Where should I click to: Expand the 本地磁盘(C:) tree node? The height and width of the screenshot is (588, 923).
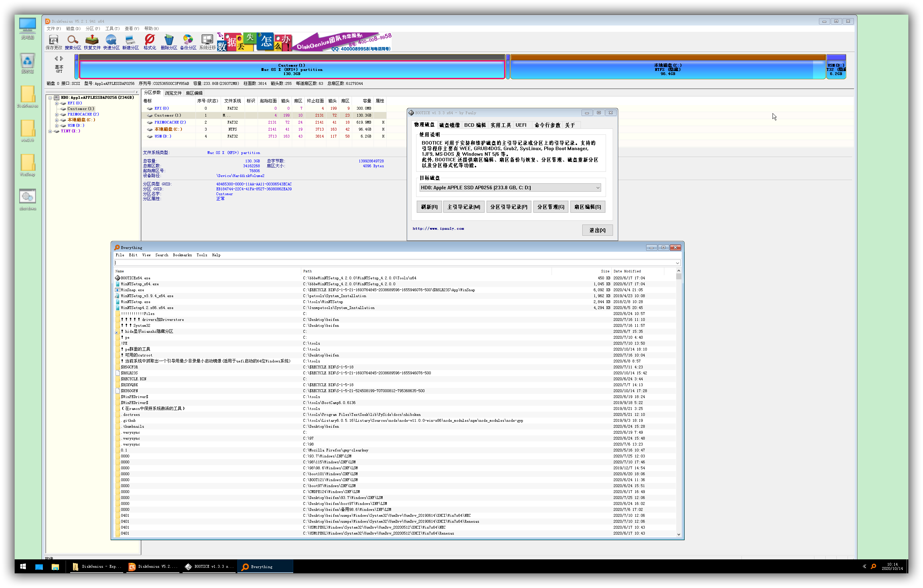tap(56, 120)
